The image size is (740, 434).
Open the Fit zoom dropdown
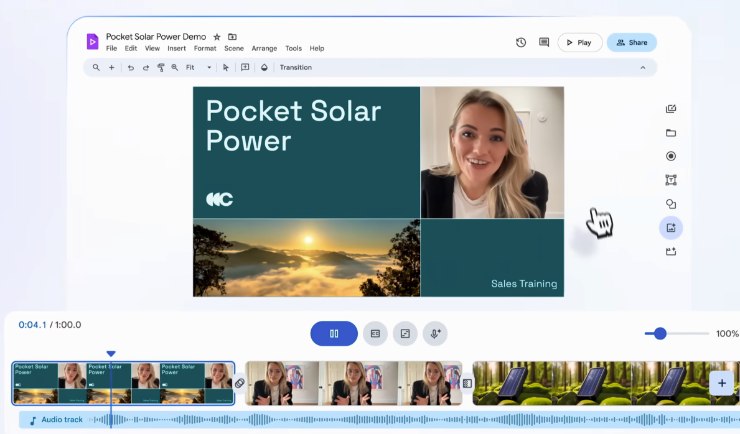point(198,67)
